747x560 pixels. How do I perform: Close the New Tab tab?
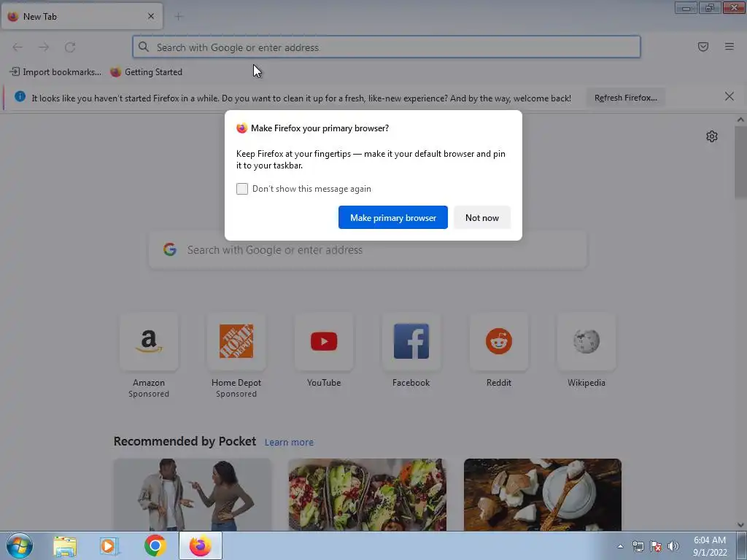pos(151,16)
